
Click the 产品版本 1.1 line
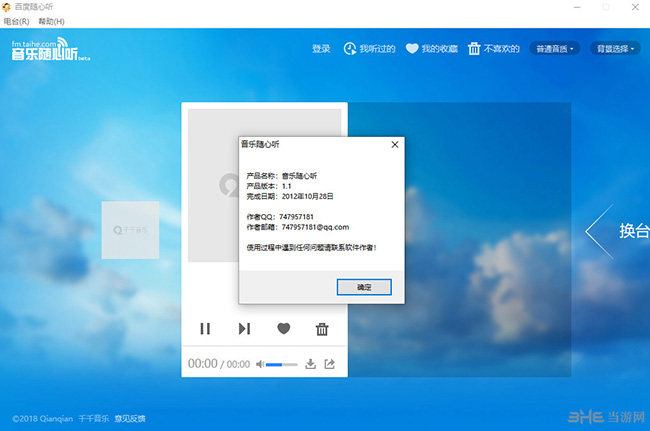tap(269, 186)
